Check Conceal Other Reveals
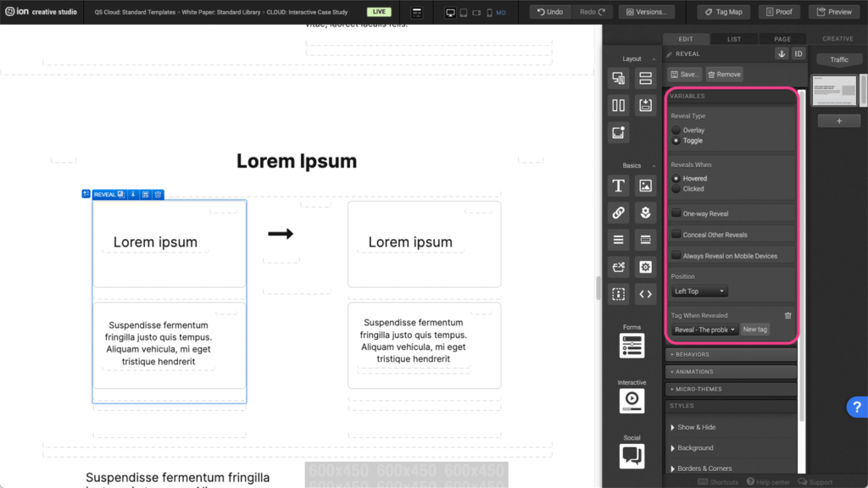868x488 pixels. [676, 235]
